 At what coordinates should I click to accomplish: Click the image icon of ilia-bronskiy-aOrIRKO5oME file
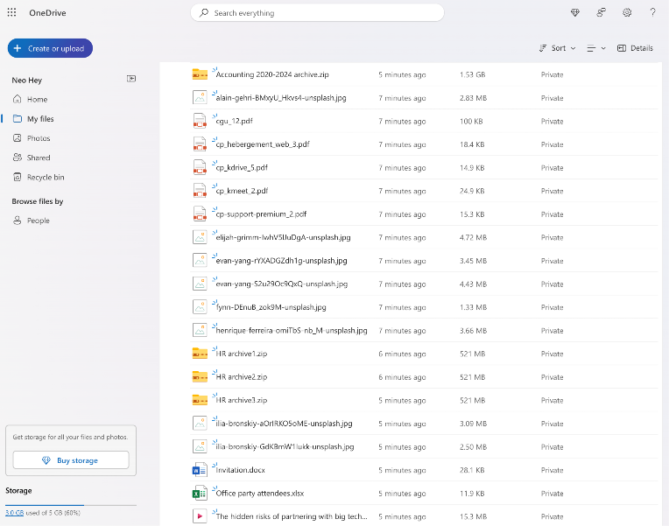click(x=200, y=423)
